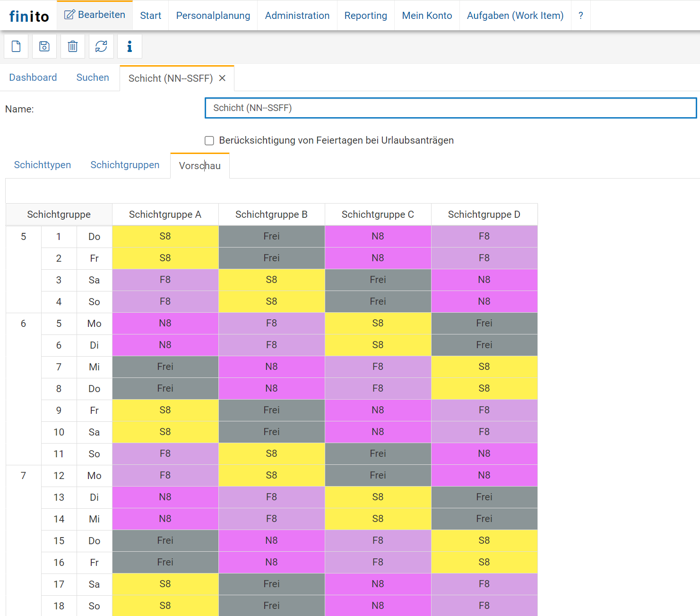Select yellow S8 cell for Schichtgruppe A, day 1
The height and width of the screenshot is (616, 700).
pyautogui.click(x=165, y=236)
